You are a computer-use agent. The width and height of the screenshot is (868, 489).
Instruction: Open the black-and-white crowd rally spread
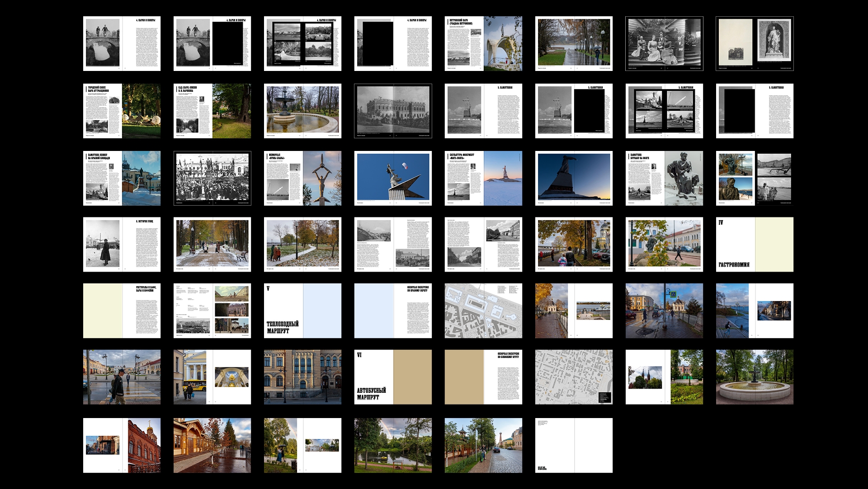[x=212, y=178]
